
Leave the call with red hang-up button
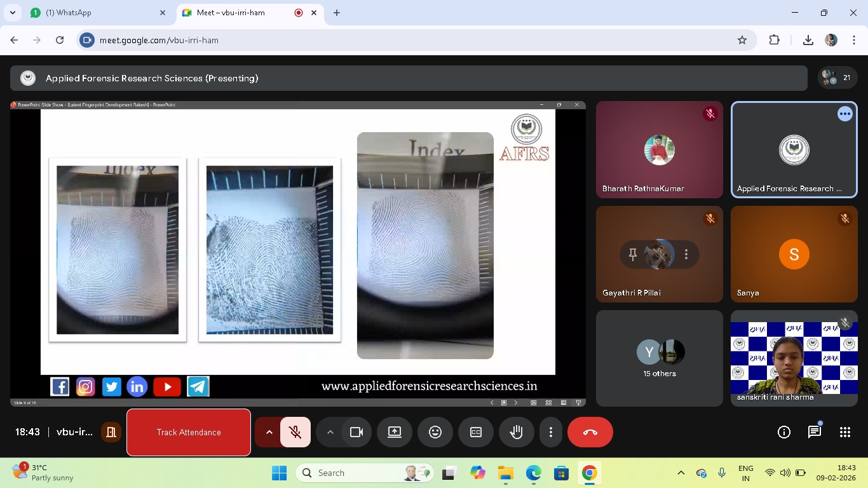[x=590, y=432]
